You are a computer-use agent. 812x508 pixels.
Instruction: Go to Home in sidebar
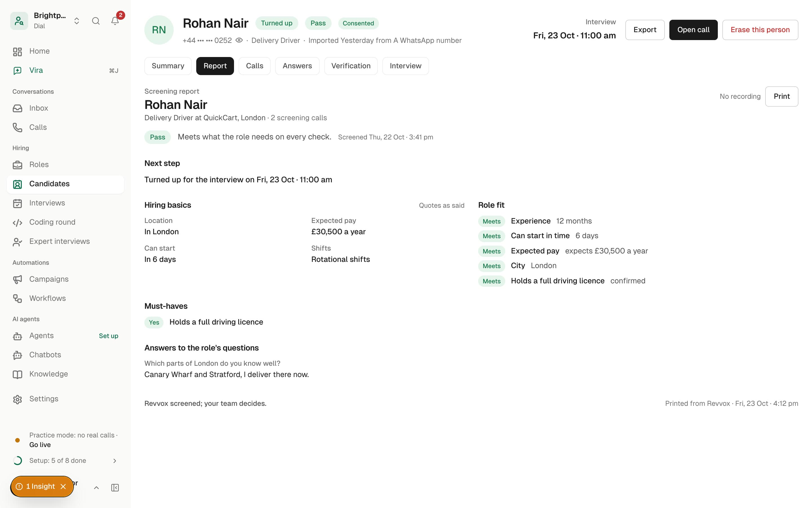tap(65, 51)
